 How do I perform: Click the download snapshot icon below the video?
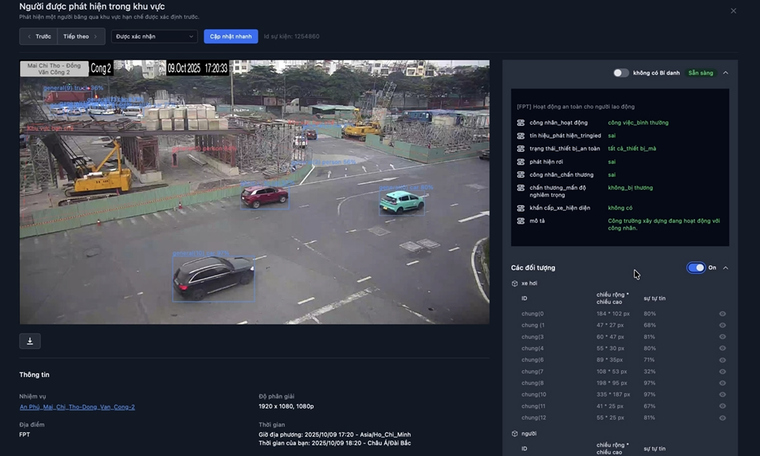pos(30,341)
